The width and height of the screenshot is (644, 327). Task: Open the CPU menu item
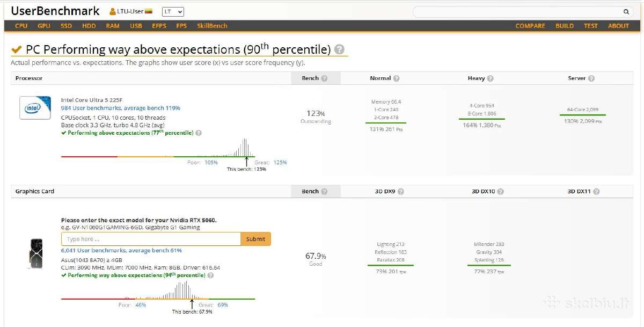click(21, 26)
